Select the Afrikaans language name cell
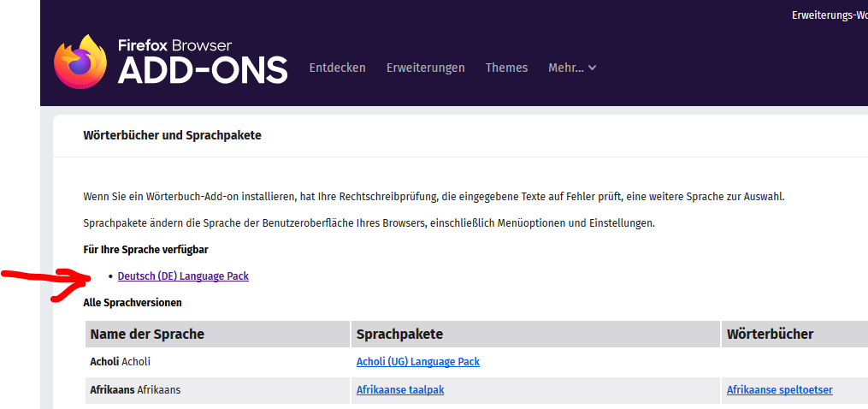The image size is (868, 409). coord(135,390)
